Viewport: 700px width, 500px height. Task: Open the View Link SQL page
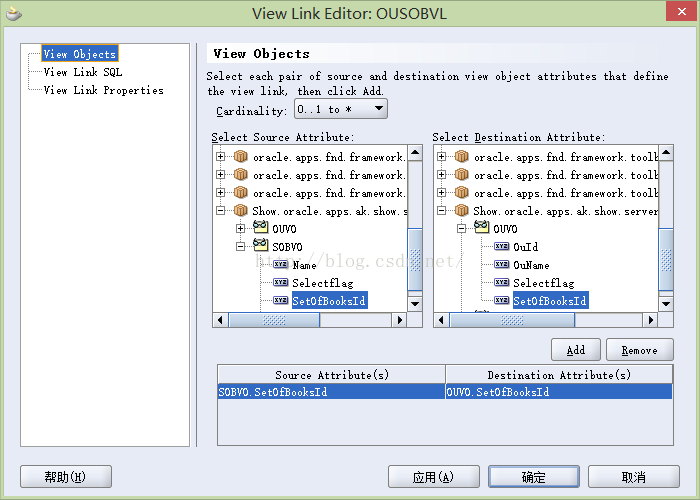coord(83,72)
